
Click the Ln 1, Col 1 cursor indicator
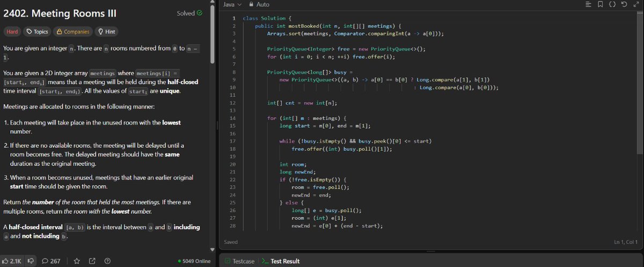[x=626, y=242]
